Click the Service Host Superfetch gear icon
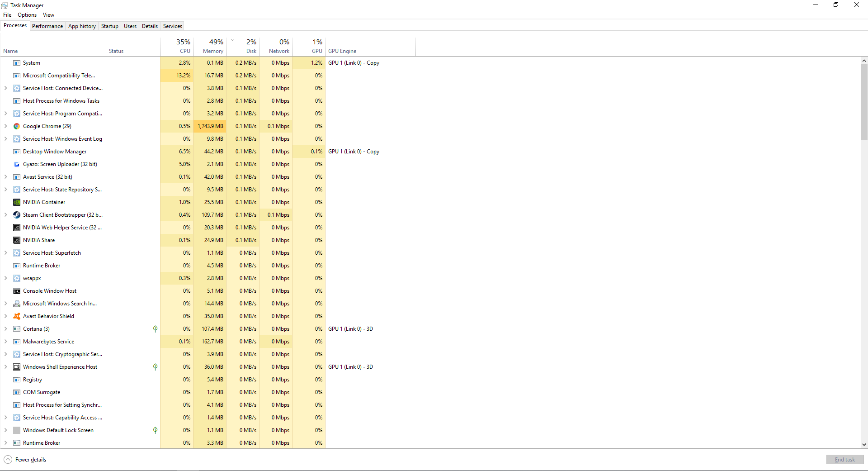 point(17,253)
